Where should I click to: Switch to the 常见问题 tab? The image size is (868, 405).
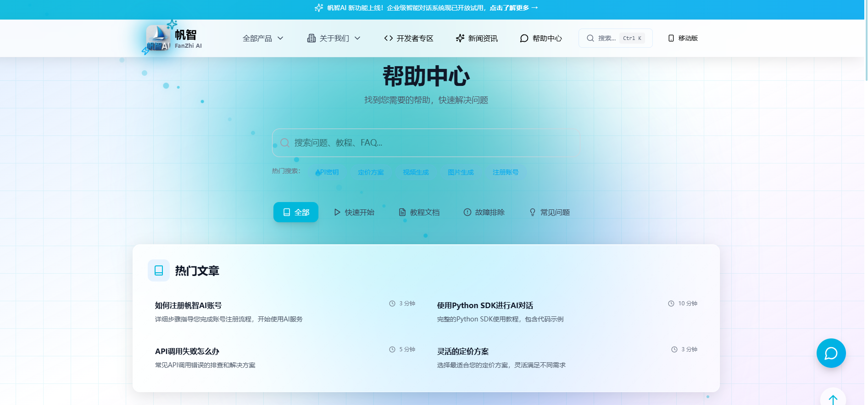click(x=549, y=212)
